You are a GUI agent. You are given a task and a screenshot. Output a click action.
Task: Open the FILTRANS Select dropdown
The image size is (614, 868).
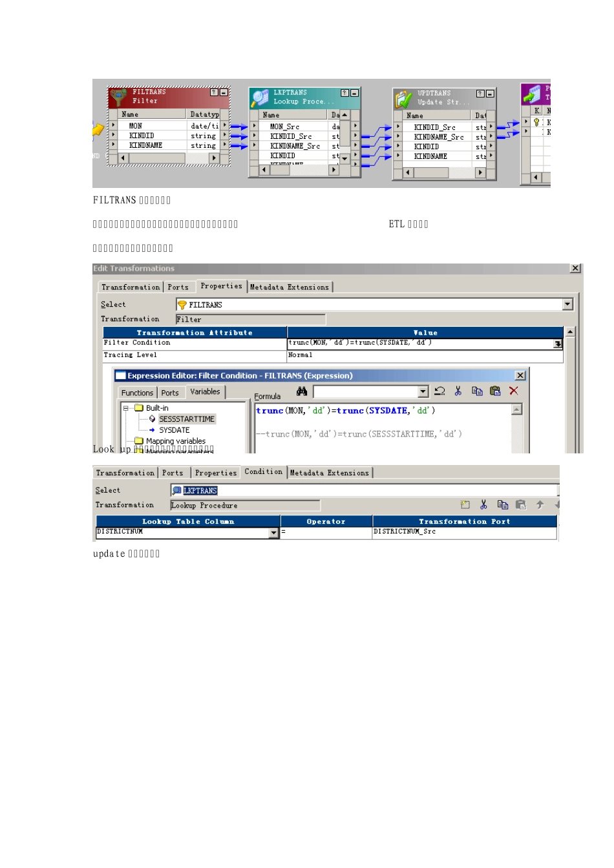(x=567, y=304)
